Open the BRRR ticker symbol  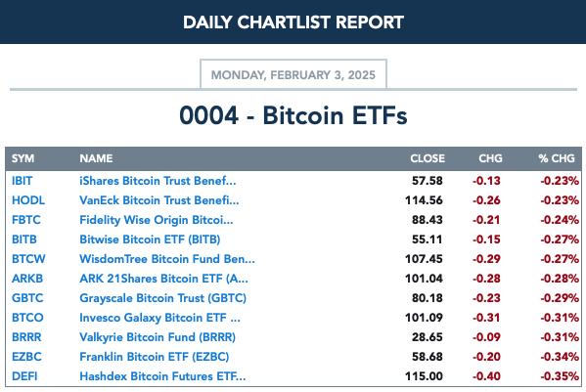tap(26, 337)
